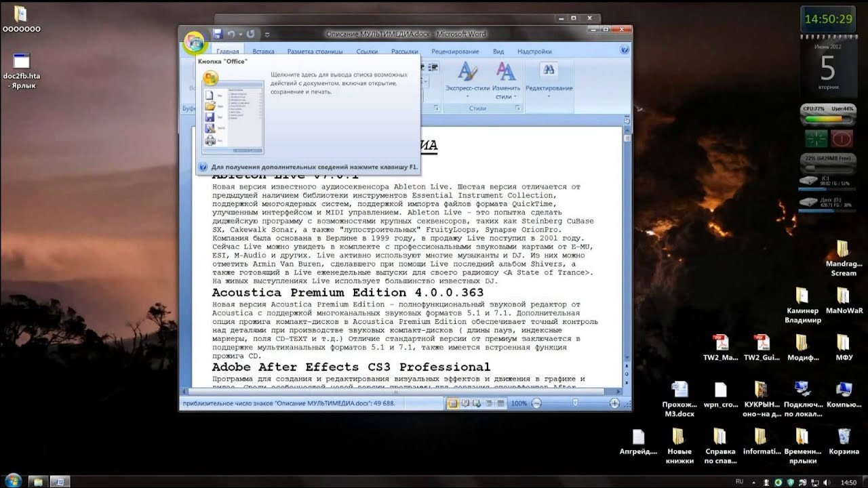Viewport: 868px width, 488px height.
Task: Open the Рассылки ribbon tab
Action: point(404,52)
